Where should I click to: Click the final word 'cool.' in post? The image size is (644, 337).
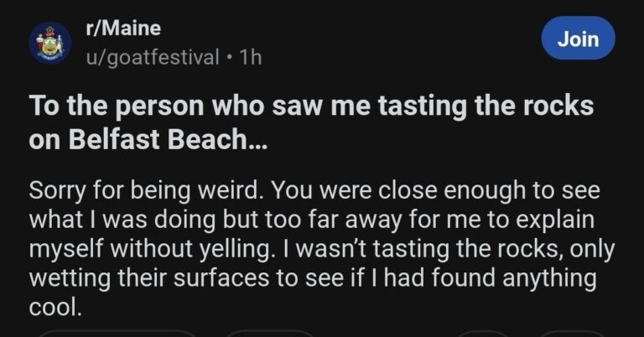(x=55, y=307)
